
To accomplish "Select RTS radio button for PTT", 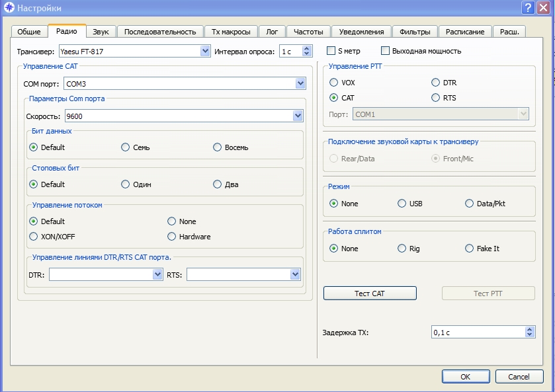I will (435, 98).
